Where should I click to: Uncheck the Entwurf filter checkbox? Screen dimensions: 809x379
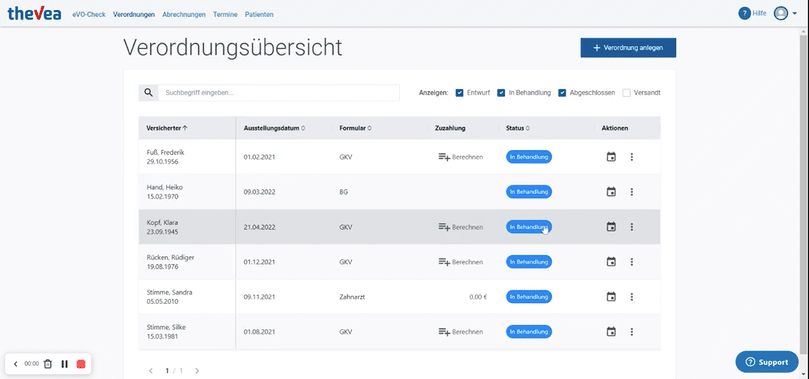click(x=459, y=93)
